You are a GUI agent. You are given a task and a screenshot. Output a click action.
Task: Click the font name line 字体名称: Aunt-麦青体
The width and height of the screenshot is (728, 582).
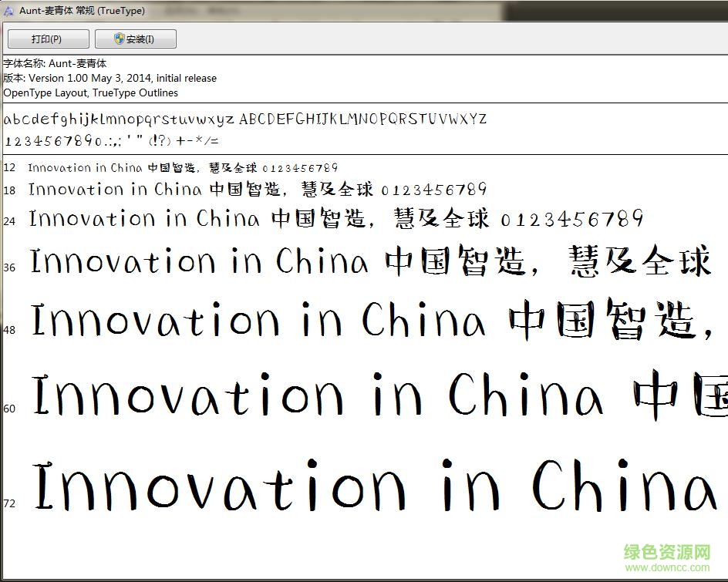55,63
